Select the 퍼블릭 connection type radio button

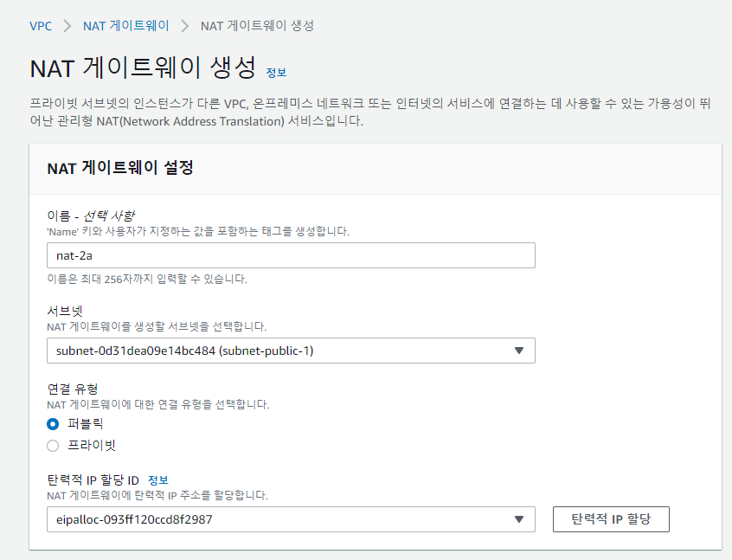(53, 424)
